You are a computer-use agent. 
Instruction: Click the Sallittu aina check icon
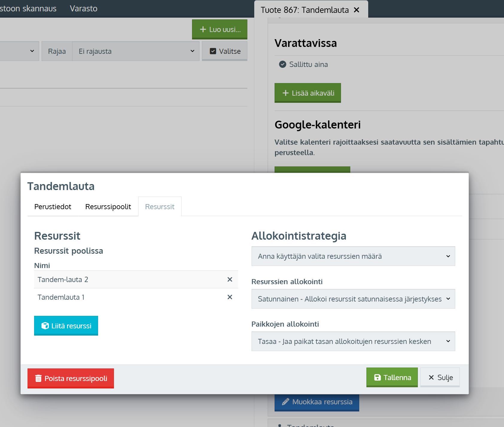click(283, 64)
